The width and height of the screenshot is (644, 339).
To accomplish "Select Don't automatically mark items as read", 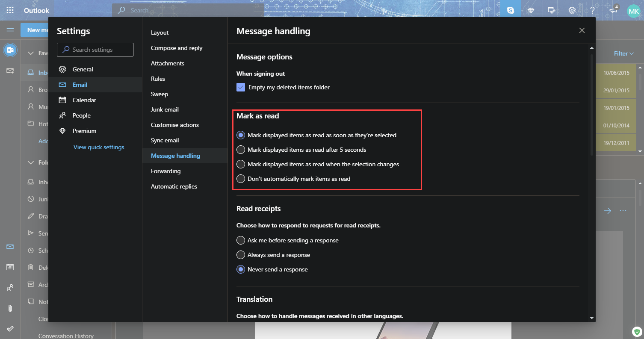I will click(x=241, y=179).
